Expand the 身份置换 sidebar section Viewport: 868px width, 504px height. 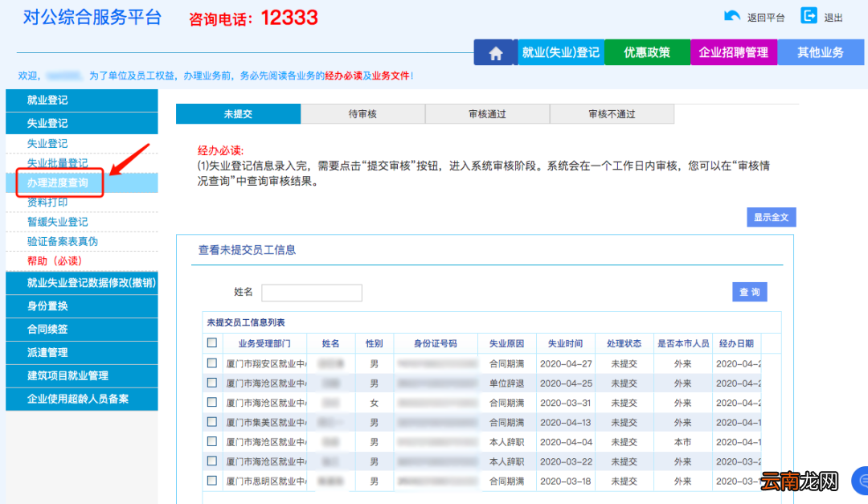pos(82,305)
